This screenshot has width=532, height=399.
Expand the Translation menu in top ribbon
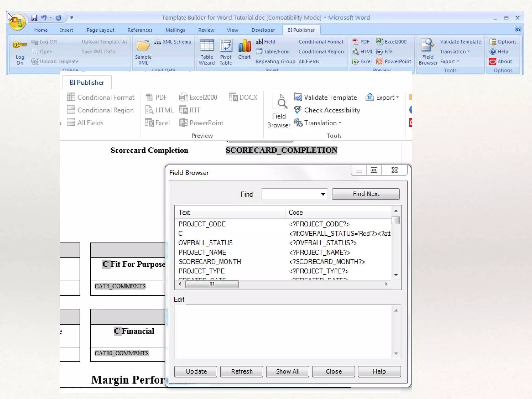point(455,52)
